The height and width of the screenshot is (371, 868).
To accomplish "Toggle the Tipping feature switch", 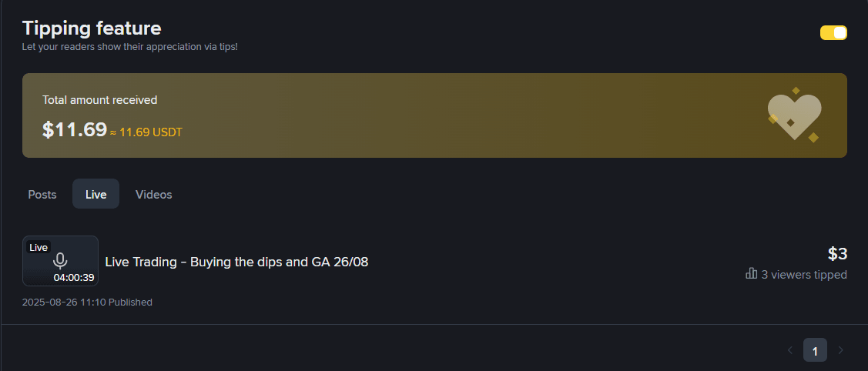I will (x=833, y=32).
